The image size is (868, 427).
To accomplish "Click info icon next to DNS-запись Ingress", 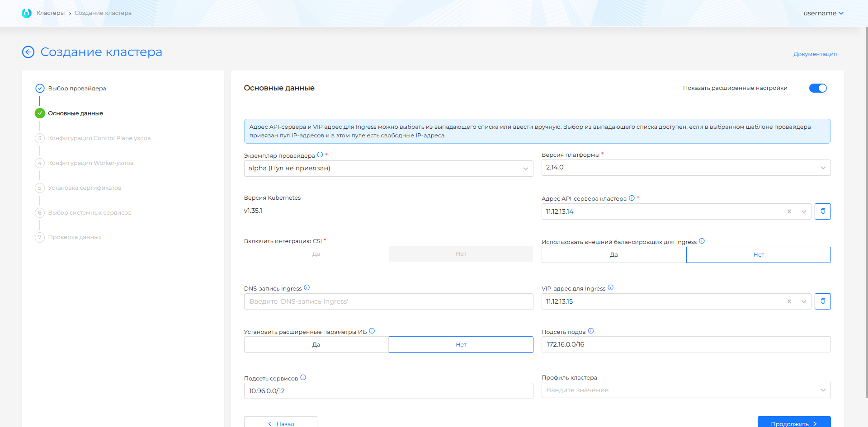I will pos(307,287).
